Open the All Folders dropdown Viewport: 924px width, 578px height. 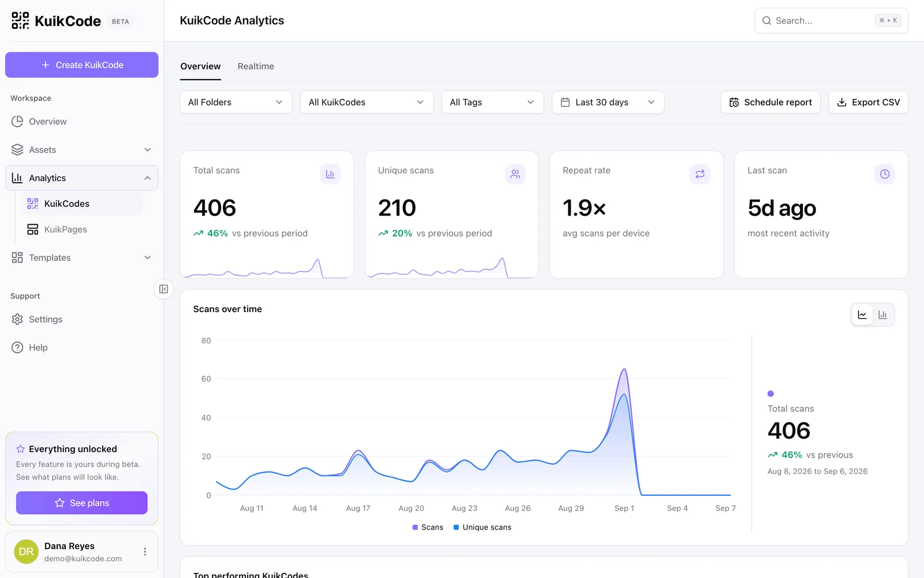click(236, 102)
